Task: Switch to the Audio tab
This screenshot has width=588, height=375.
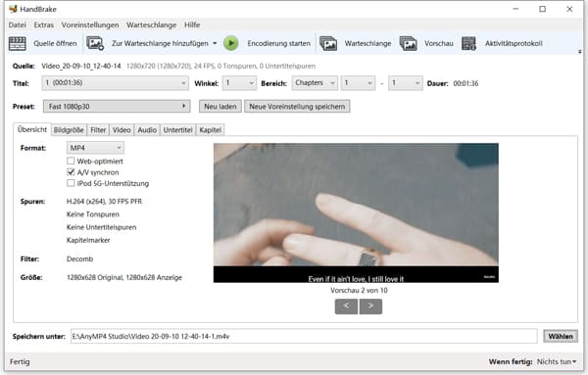Action: tap(147, 130)
